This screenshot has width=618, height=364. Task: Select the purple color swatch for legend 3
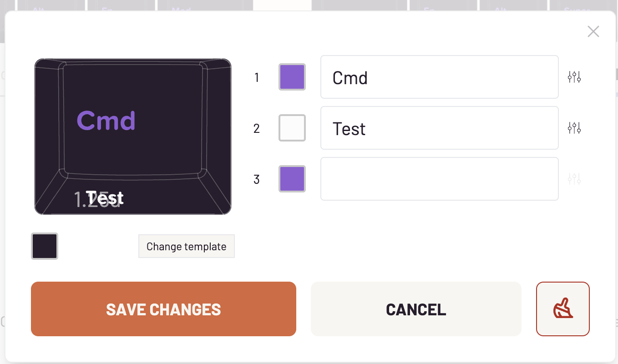[x=292, y=179]
